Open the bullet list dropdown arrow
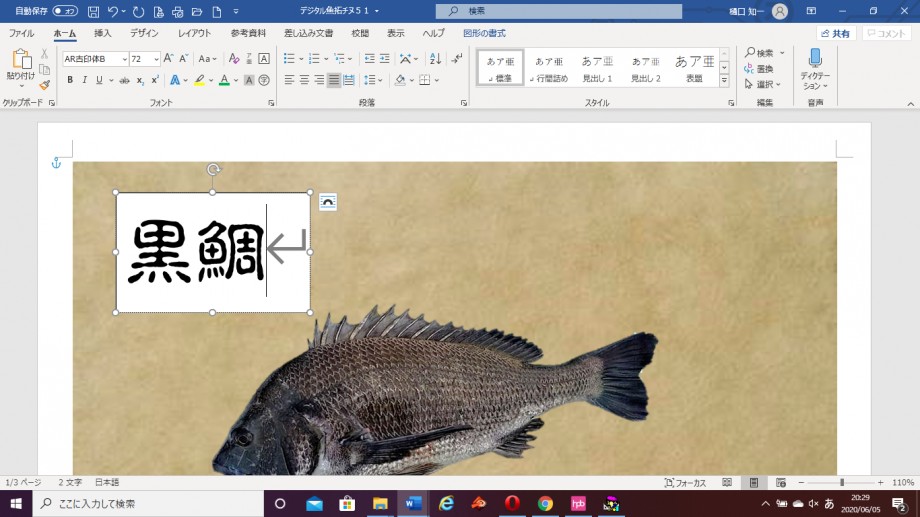Screen dimensions: 920x517 pos(301,59)
